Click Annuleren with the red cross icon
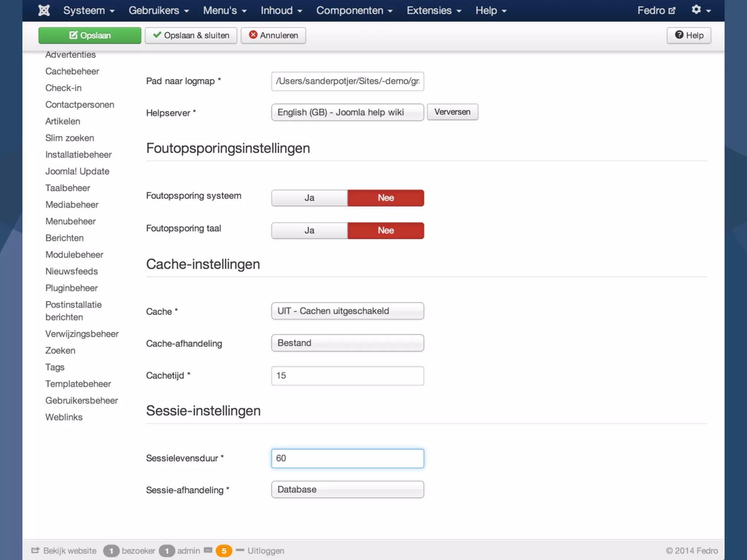 click(x=273, y=35)
